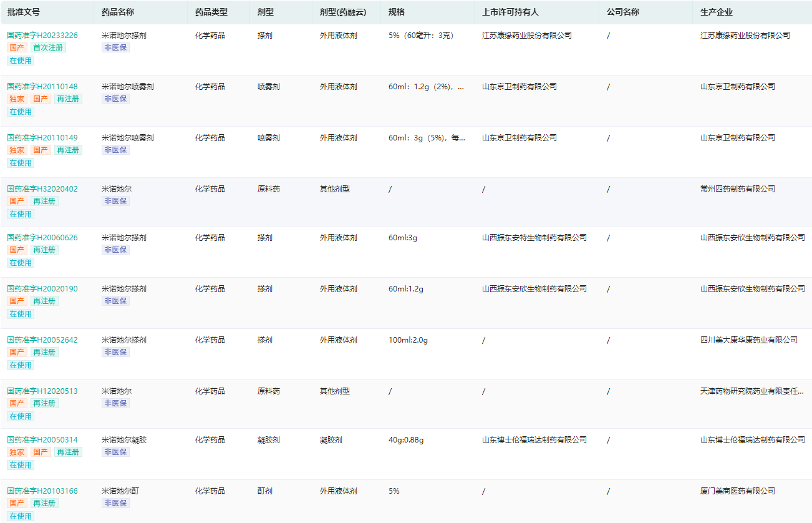Select manufacturer 天津药物研究院药业有限责任…
Image resolution: width=812 pixels, height=523 pixels.
tap(752, 391)
